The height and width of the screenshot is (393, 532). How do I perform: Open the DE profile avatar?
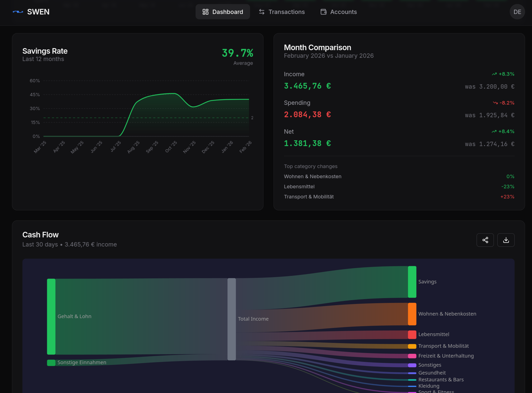[517, 12]
